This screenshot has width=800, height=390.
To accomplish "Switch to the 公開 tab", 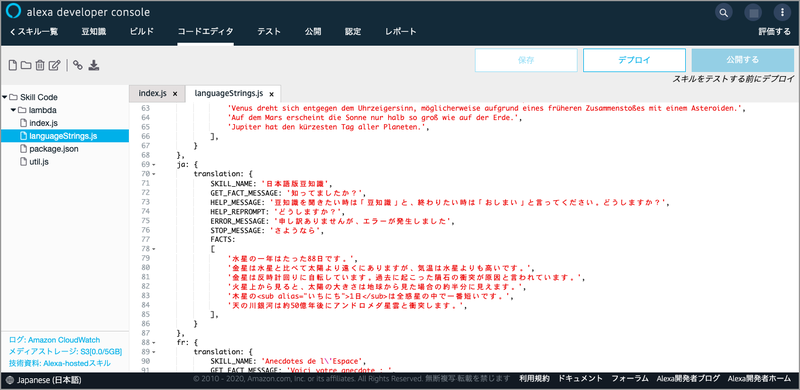I will 313,32.
